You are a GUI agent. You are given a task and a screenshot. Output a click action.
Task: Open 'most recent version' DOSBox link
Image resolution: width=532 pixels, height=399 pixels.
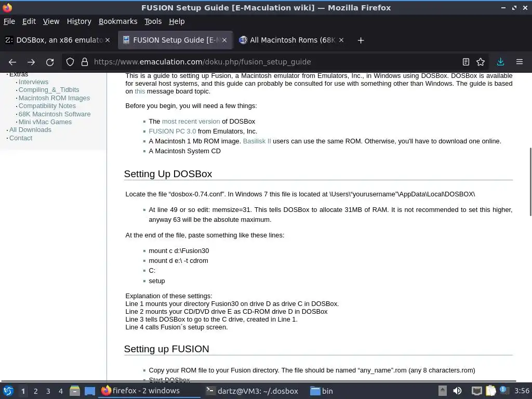pos(191,121)
